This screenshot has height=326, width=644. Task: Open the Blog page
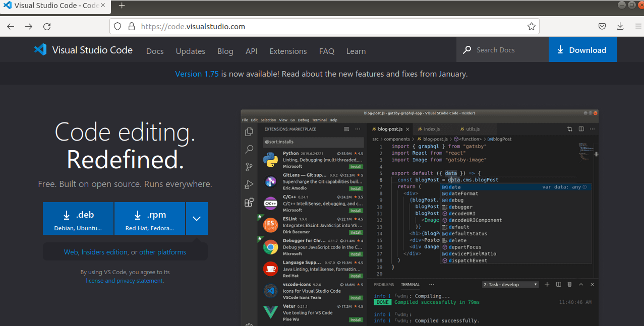[225, 51]
